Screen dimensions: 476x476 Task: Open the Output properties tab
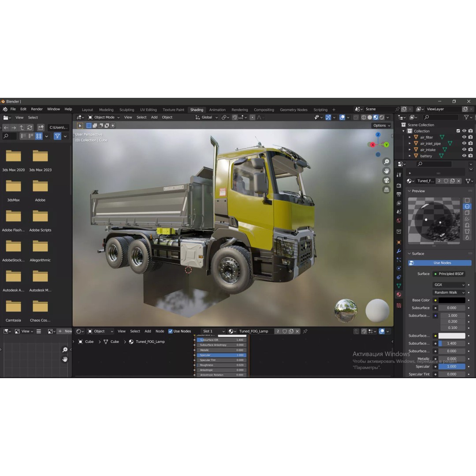coord(399,194)
